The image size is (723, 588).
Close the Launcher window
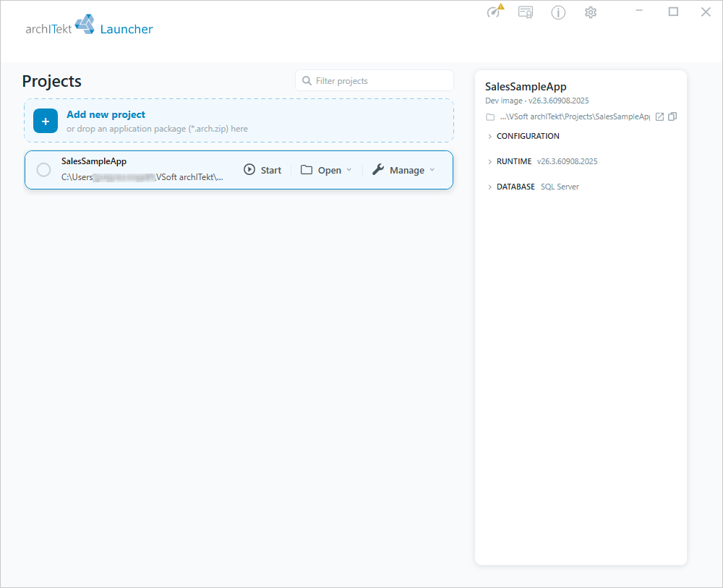(706, 12)
